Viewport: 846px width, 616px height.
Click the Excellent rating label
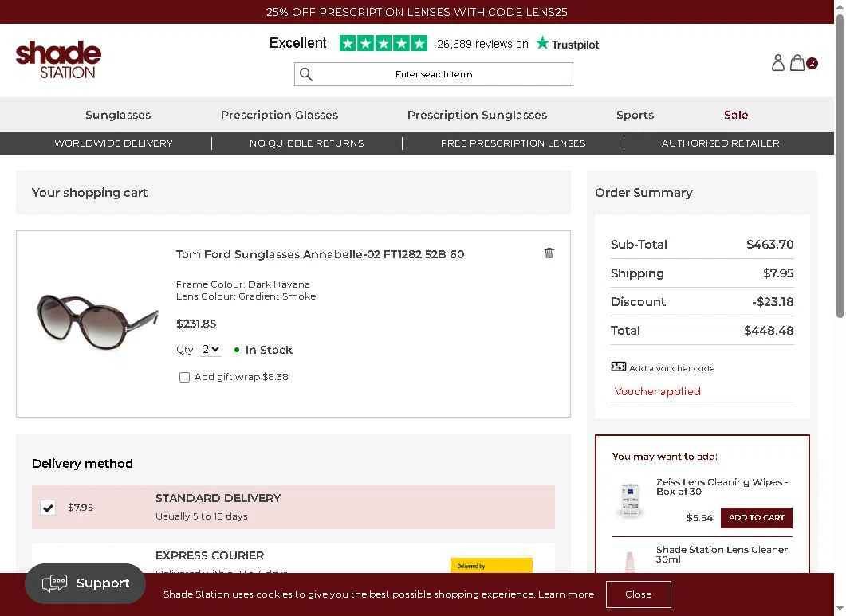tap(298, 43)
